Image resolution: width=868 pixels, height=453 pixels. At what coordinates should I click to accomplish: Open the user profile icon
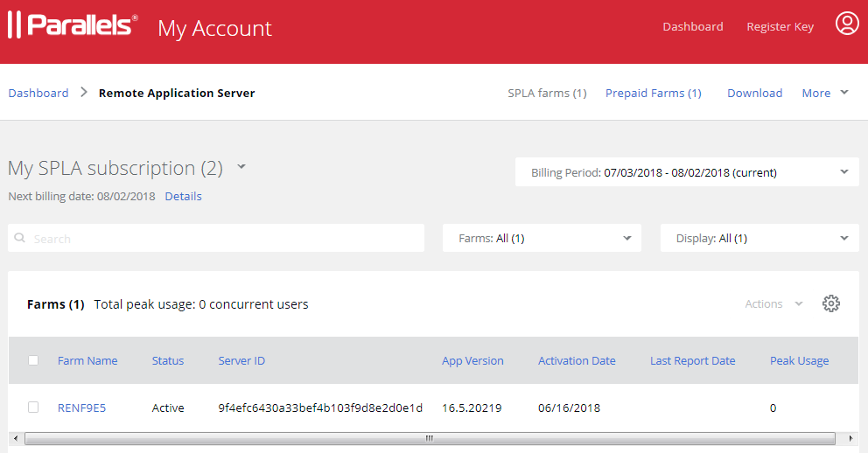coord(846,24)
